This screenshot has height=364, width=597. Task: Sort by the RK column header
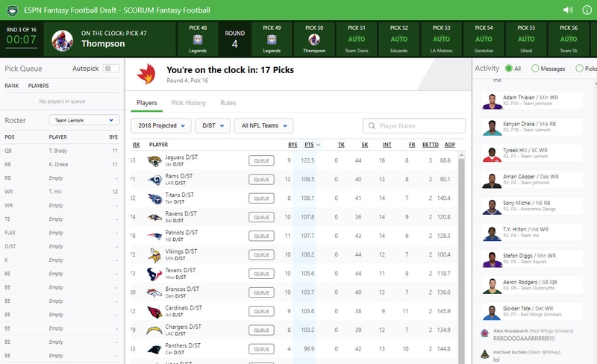pyautogui.click(x=137, y=145)
